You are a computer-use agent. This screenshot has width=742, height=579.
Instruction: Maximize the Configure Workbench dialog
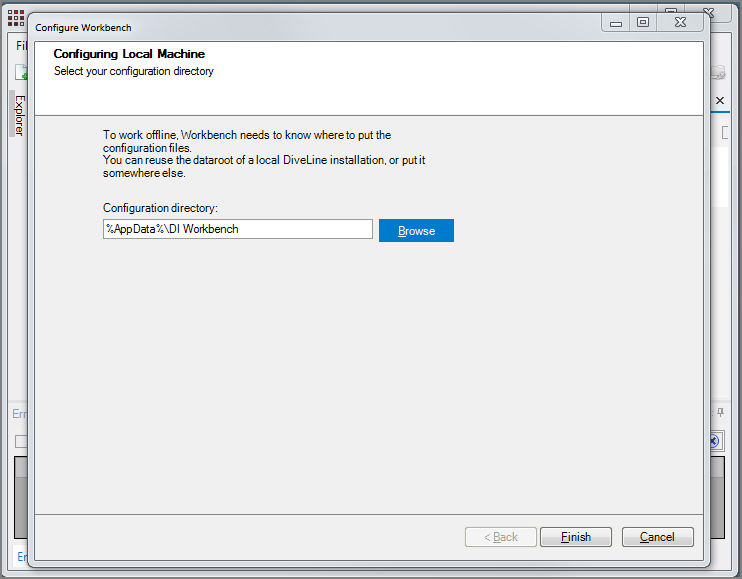[643, 22]
